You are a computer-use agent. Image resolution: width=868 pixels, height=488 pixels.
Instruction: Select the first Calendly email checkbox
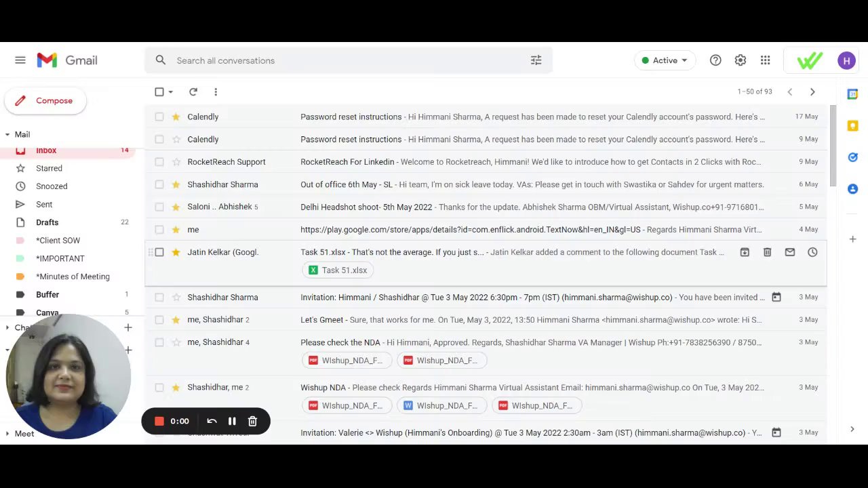point(159,117)
